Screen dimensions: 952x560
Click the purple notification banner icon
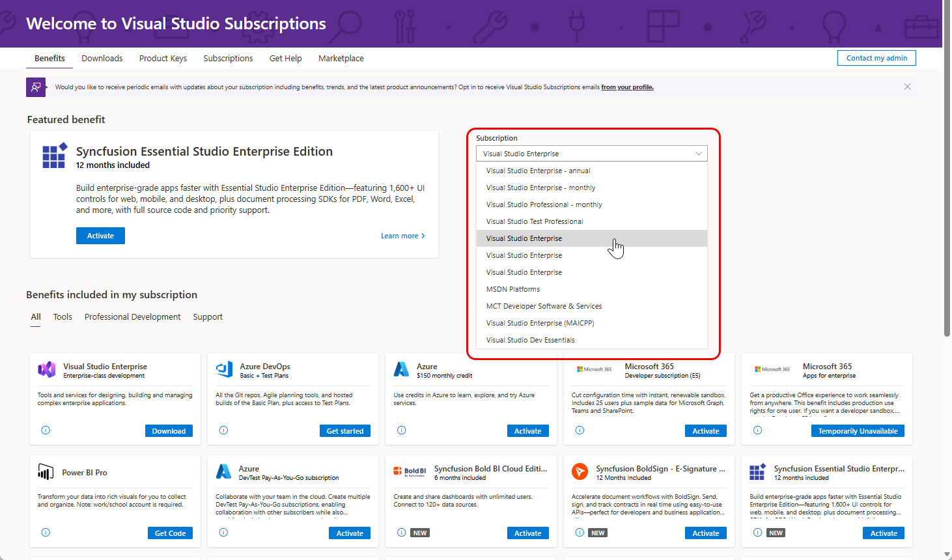coord(36,87)
